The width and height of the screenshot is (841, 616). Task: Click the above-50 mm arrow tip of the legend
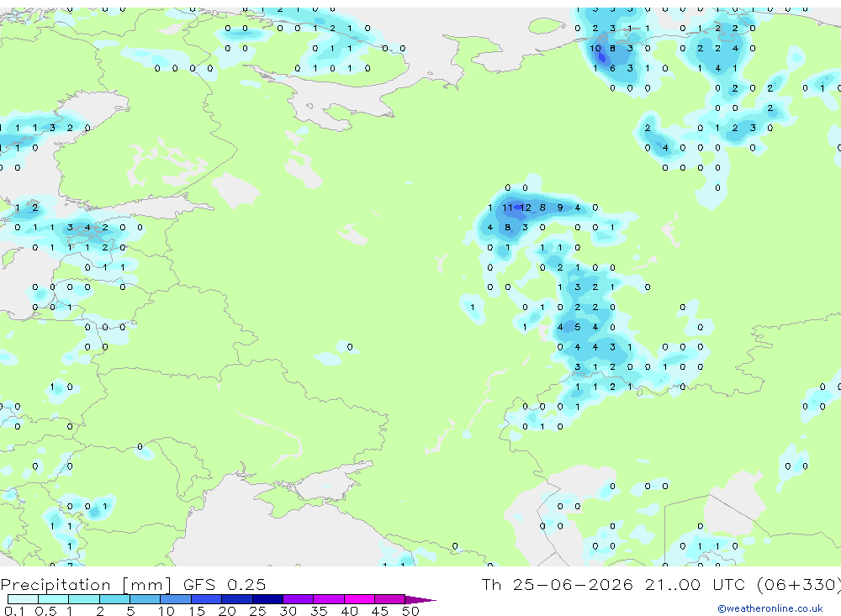point(420,599)
